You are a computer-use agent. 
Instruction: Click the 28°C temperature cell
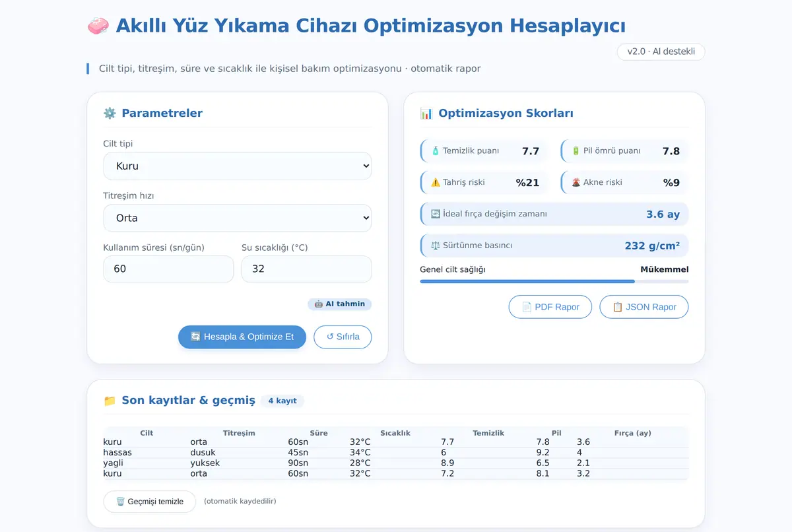tap(360, 463)
